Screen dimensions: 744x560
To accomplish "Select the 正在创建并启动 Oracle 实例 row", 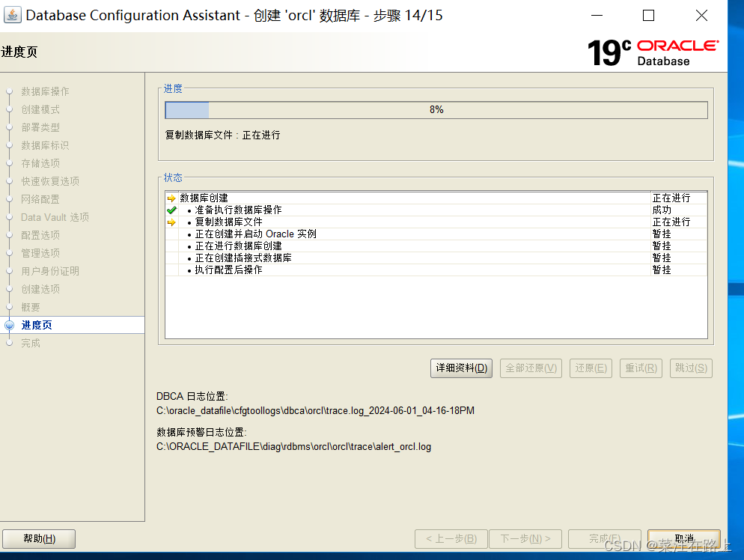I will pos(436,234).
